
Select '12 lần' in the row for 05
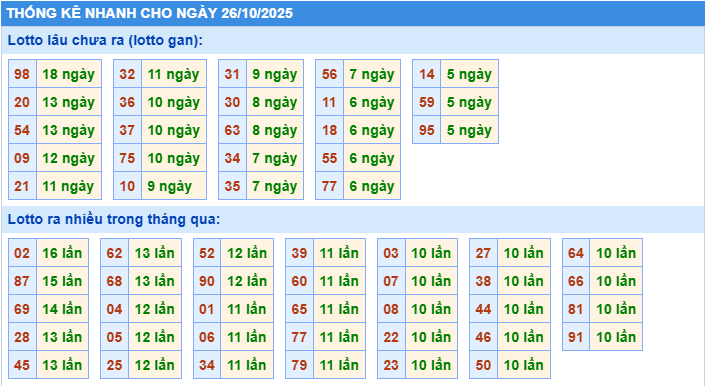pos(155,337)
